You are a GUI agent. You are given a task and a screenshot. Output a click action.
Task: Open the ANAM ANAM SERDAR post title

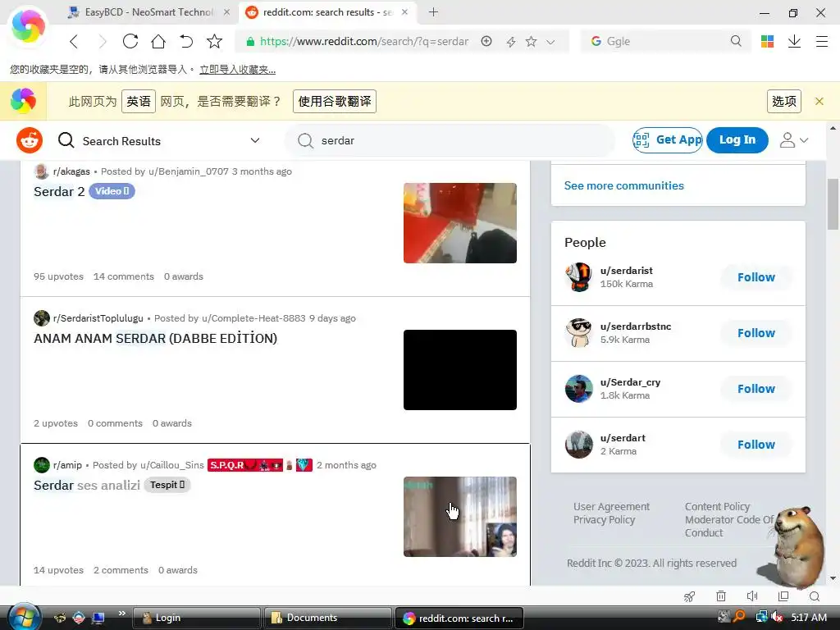pos(155,339)
